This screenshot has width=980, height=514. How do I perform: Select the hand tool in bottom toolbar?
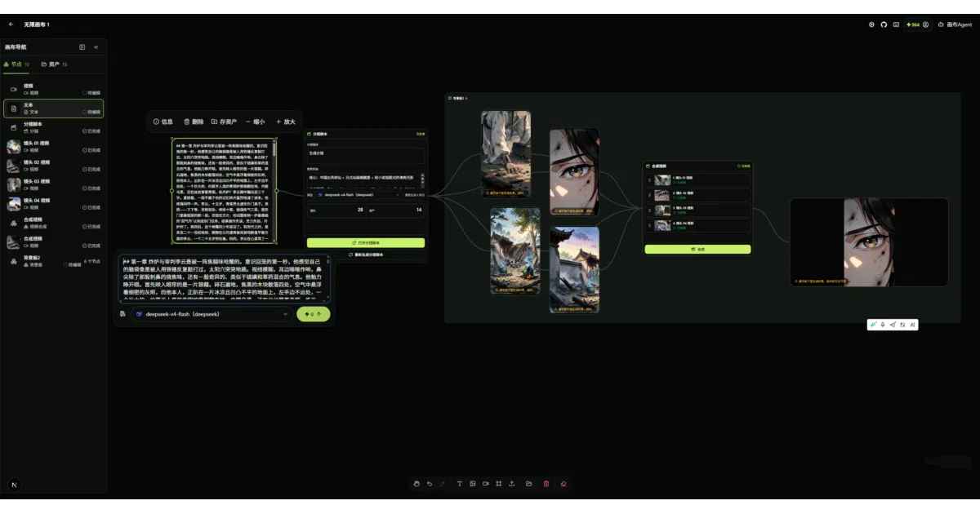pos(416,484)
